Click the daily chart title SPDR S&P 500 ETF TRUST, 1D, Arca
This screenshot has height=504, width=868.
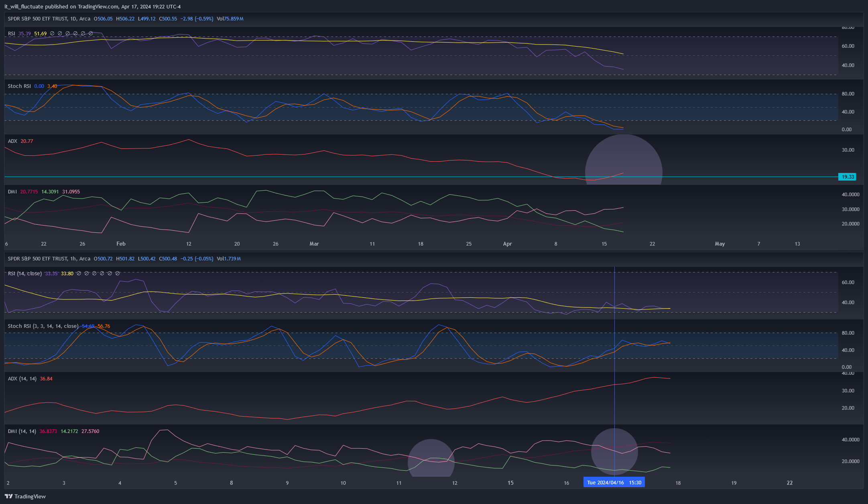tap(49, 19)
